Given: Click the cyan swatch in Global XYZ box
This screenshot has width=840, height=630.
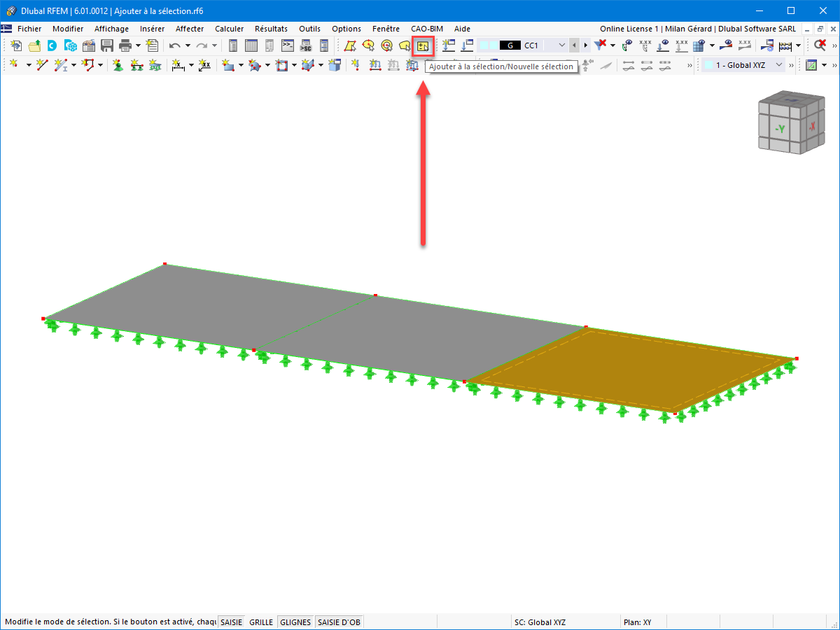Looking at the screenshot, I should pyautogui.click(x=708, y=65).
